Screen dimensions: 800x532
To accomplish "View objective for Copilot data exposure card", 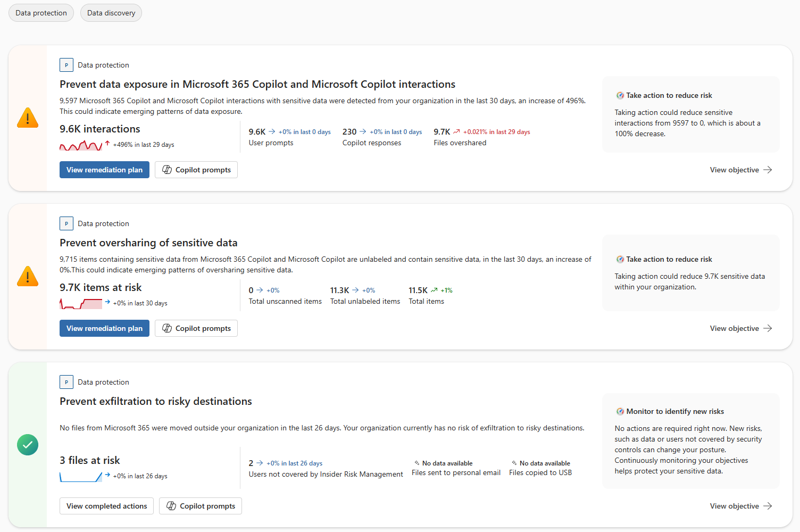I will pos(741,170).
